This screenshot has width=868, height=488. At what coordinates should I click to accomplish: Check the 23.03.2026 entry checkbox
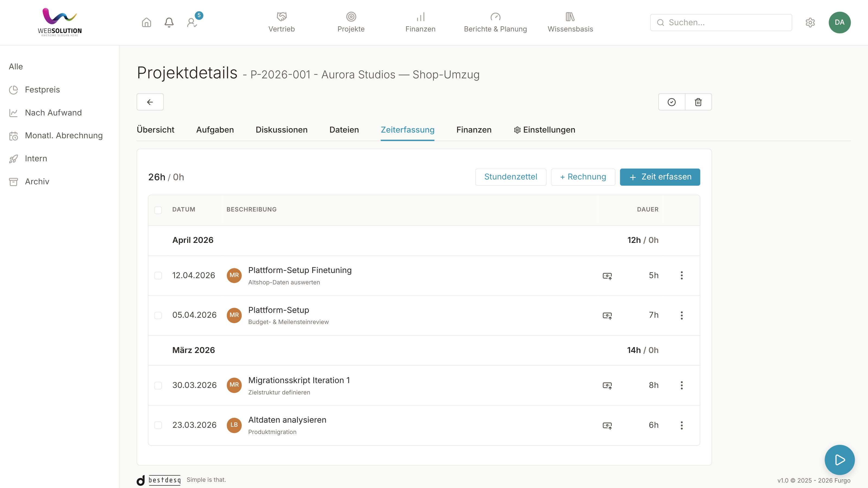coord(158,425)
